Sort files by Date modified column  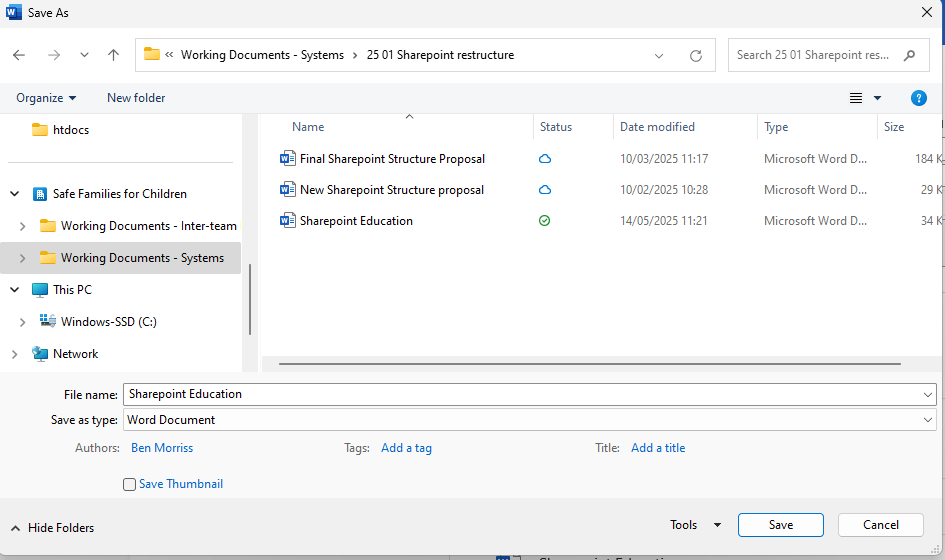tap(657, 127)
